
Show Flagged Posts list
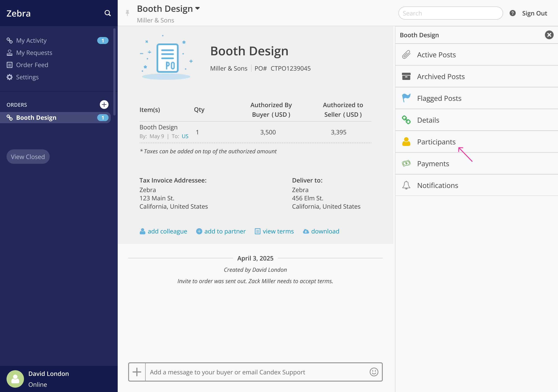(x=439, y=98)
